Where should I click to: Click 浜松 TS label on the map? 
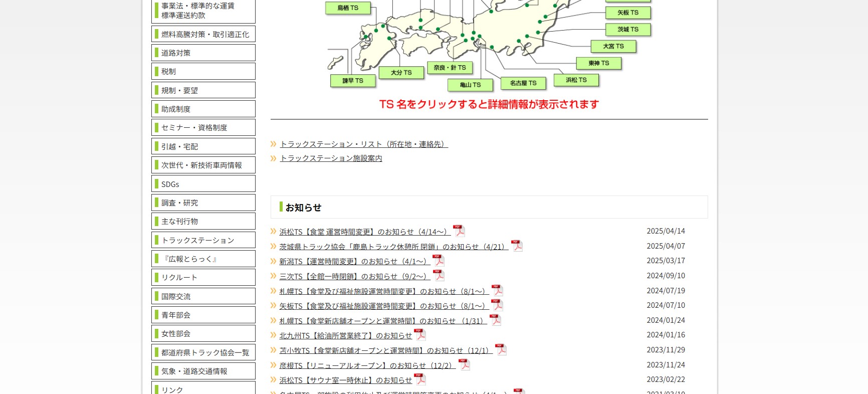(576, 80)
